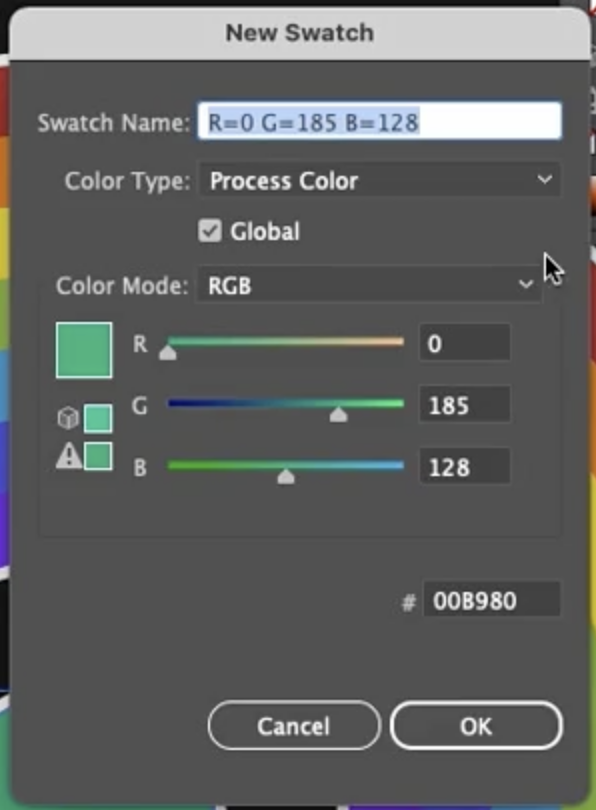Click the G value field showing 185
This screenshot has width=596, height=810.
(x=465, y=404)
